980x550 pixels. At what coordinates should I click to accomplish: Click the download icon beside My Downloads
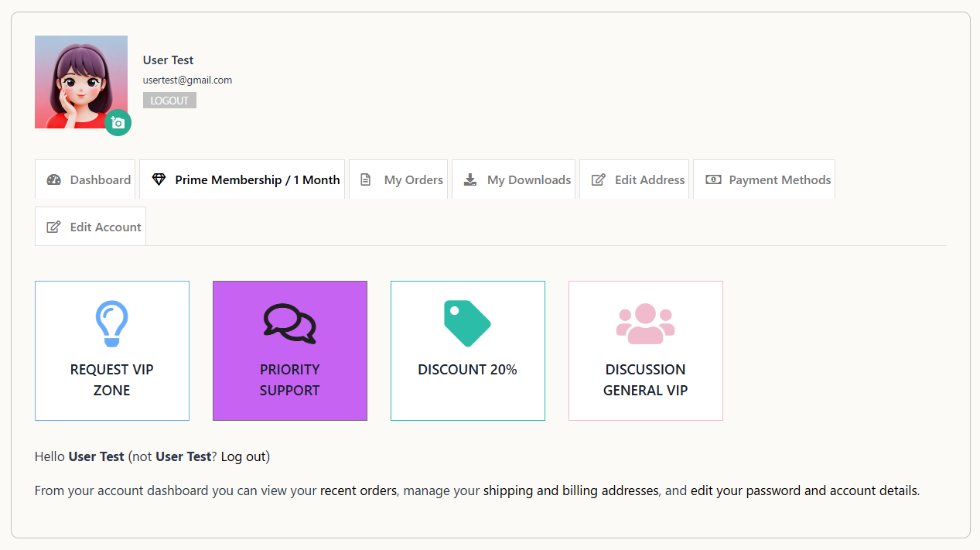pyautogui.click(x=470, y=179)
